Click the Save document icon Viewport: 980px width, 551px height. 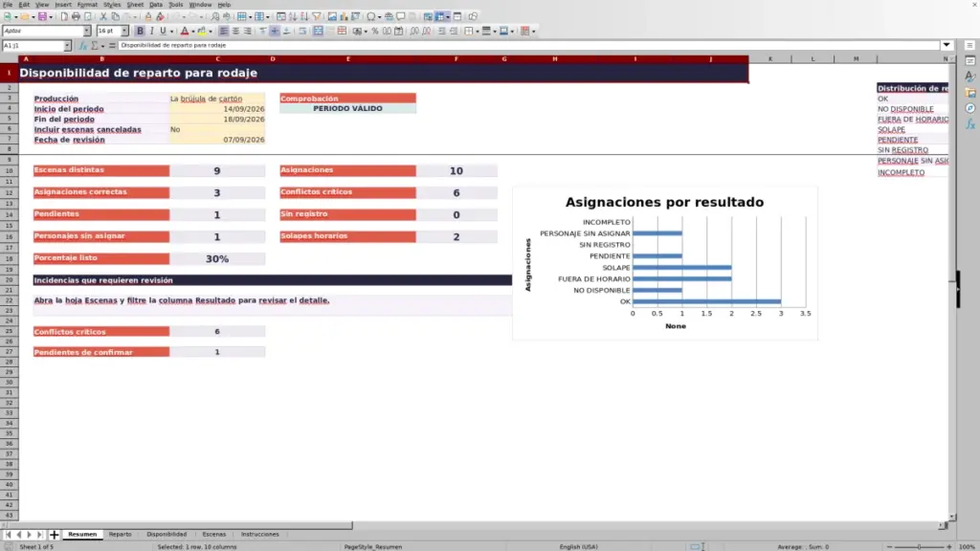click(x=42, y=16)
